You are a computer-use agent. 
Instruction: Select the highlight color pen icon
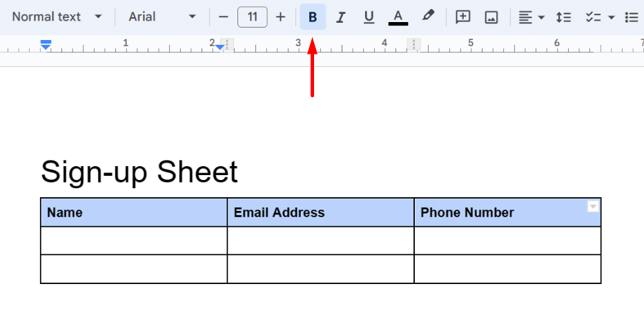(428, 16)
